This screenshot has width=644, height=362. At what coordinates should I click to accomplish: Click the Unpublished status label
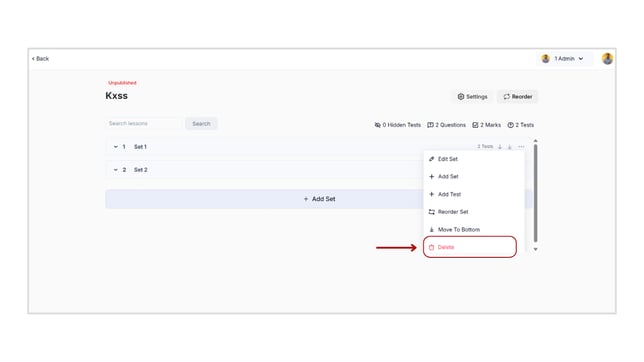pyautogui.click(x=122, y=83)
